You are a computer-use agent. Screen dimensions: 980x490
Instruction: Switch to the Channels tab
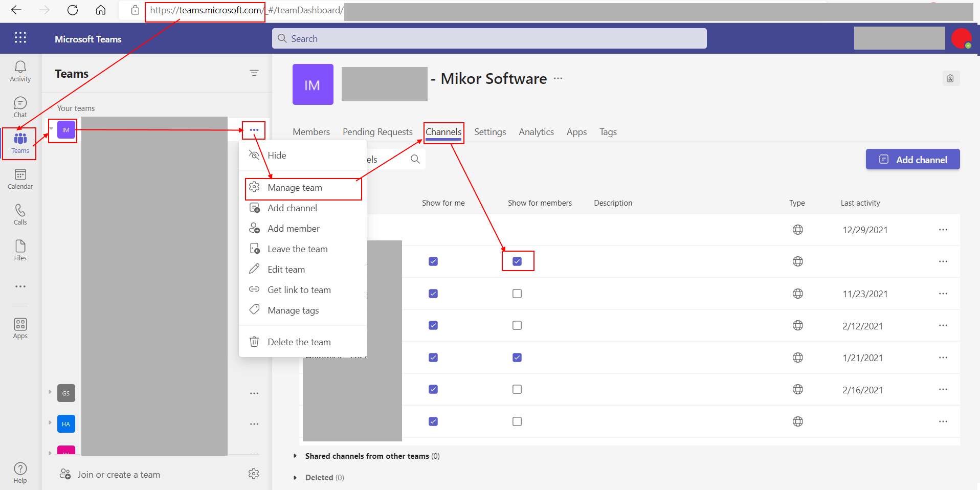point(443,132)
